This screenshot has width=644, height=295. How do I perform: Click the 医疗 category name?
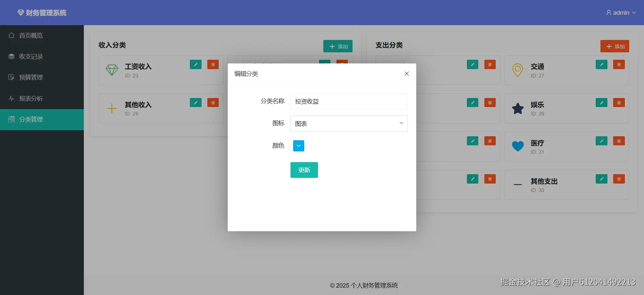(x=537, y=143)
